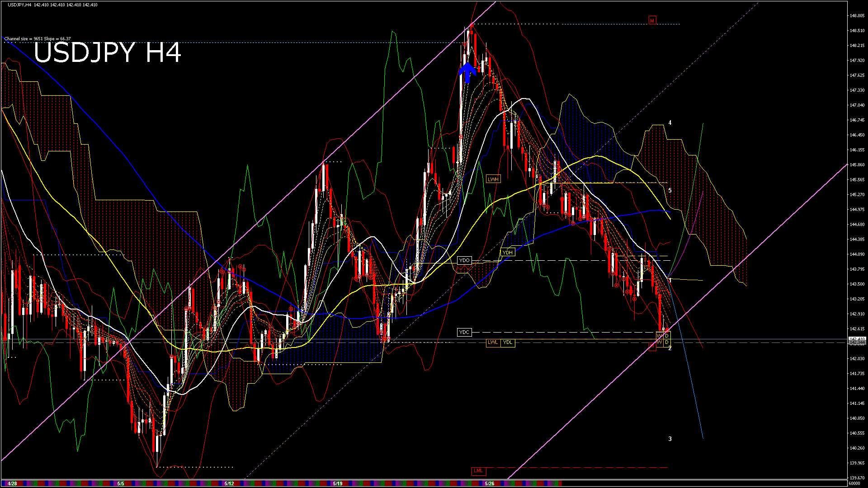Image resolution: width=868 pixels, height=488 pixels.
Task: Click the 148.805 price scale value
Action: point(857,16)
